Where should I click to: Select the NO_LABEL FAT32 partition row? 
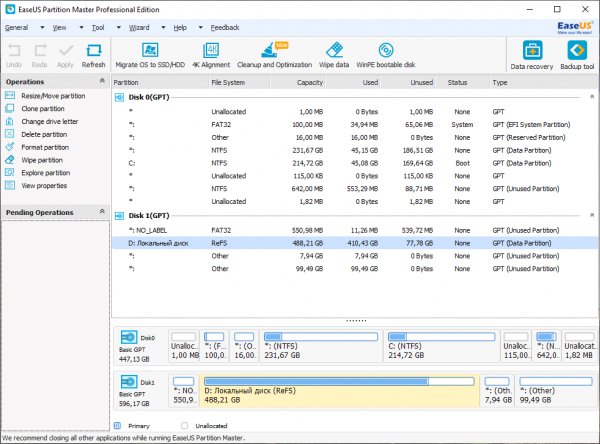pos(355,230)
